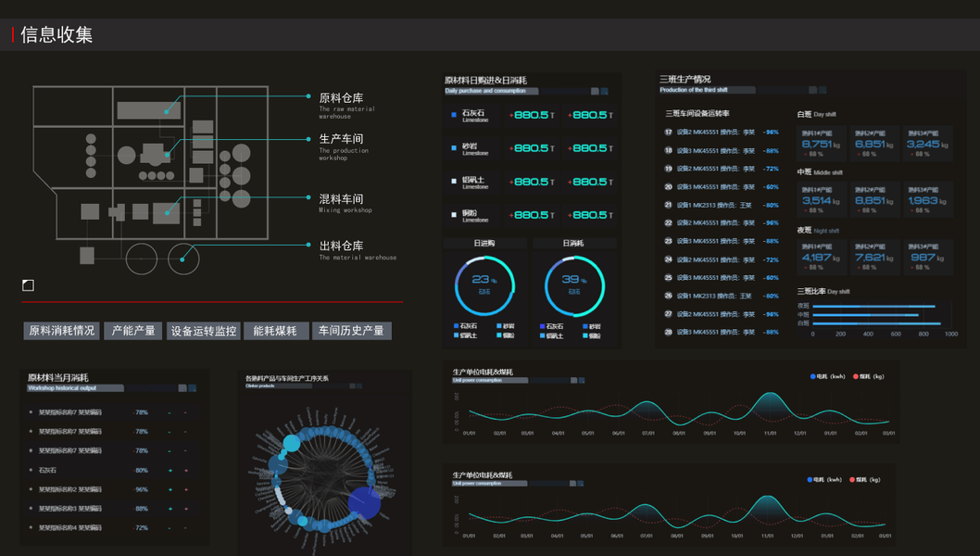Click the gray button in the upper 生产单位电耗&煤耗 header

[x=573, y=380]
